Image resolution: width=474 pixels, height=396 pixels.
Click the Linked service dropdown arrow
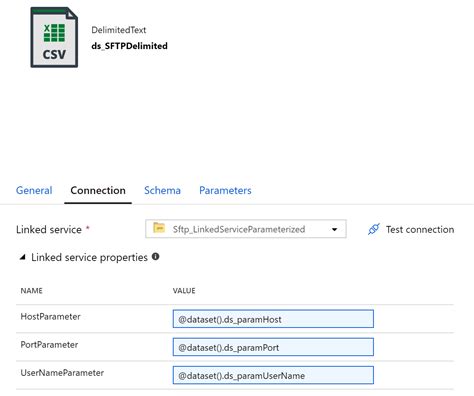[x=334, y=229]
